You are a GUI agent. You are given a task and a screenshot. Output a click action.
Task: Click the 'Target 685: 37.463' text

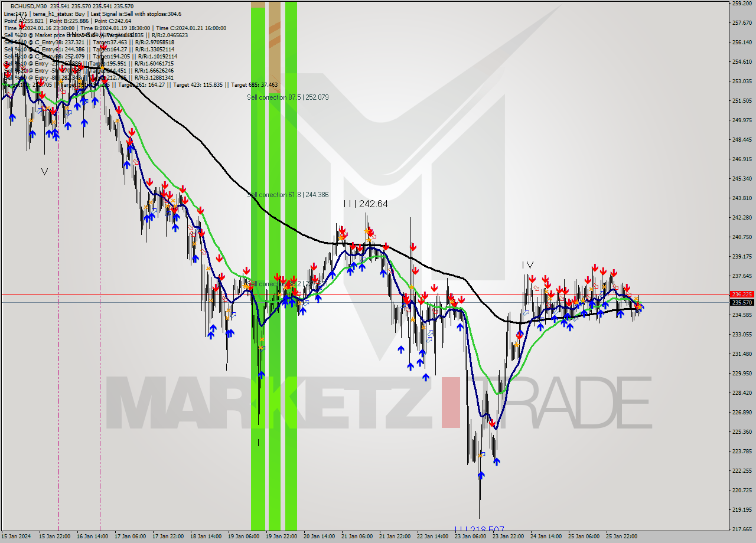(x=255, y=85)
